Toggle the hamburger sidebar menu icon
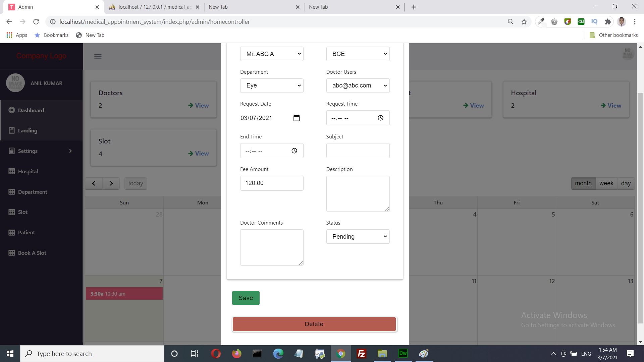This screenshot has height=362, width=644. point(98,56)
